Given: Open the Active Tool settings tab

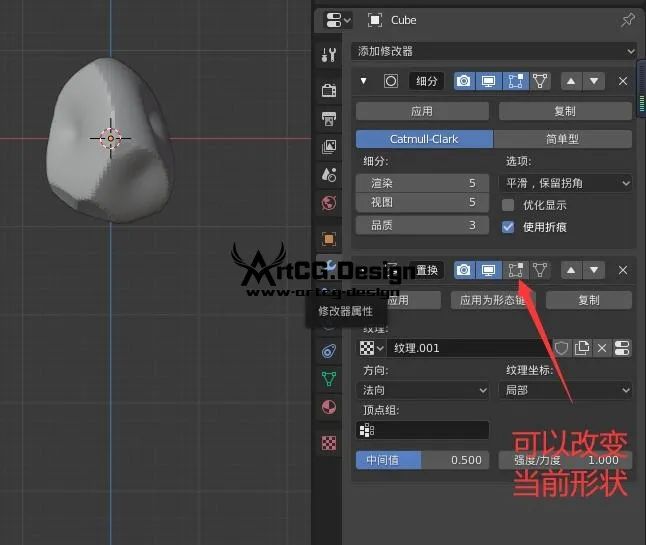Looking at the screenshot, I should coord(329,54).
